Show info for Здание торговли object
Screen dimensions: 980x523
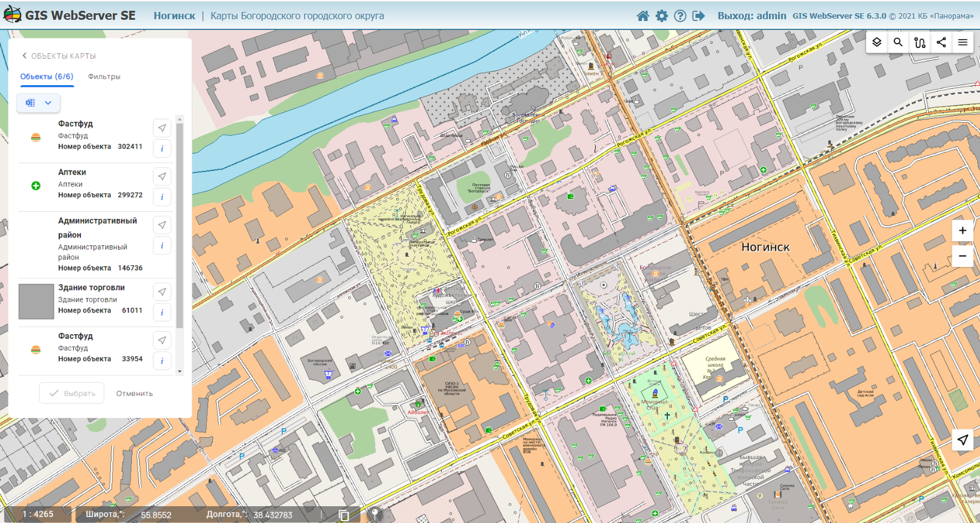[x=162, y=312]
